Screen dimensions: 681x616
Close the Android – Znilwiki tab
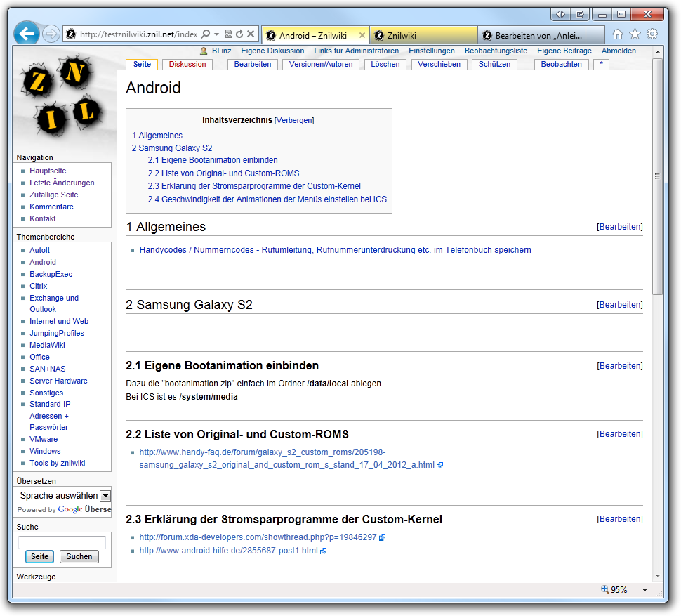[x=362, y=35]
